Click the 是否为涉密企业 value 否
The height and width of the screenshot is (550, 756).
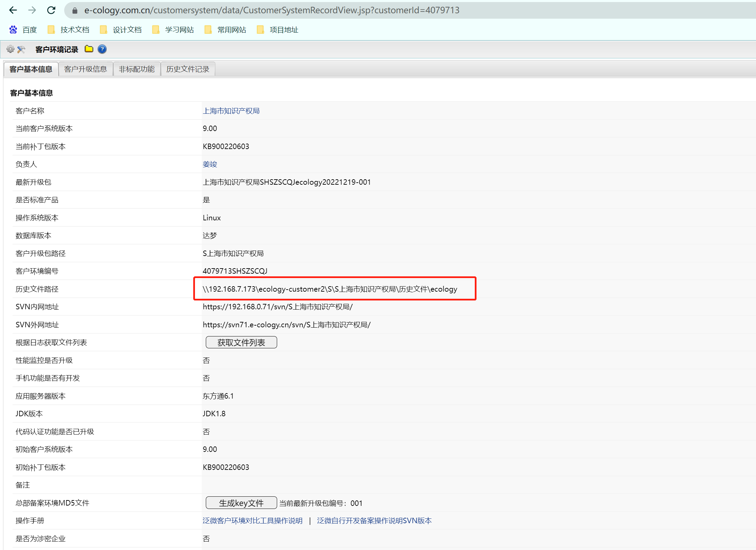click(x=206, y=539)
